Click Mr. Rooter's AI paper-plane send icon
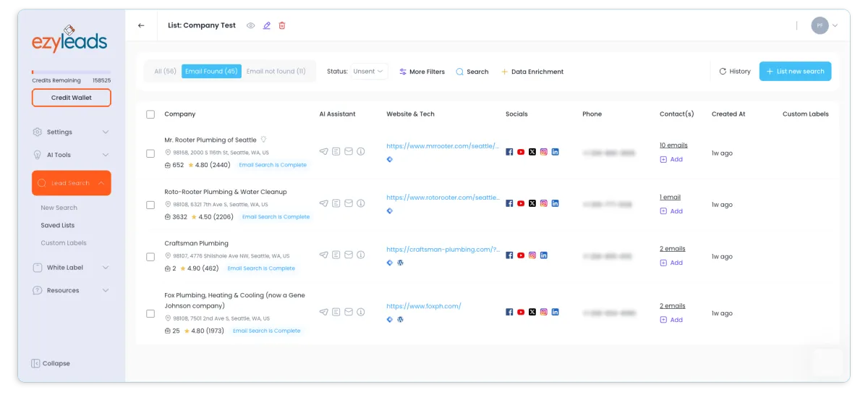The width and height of the screenshot is (868, 403). pyautogui.click(x=323, y=152)
